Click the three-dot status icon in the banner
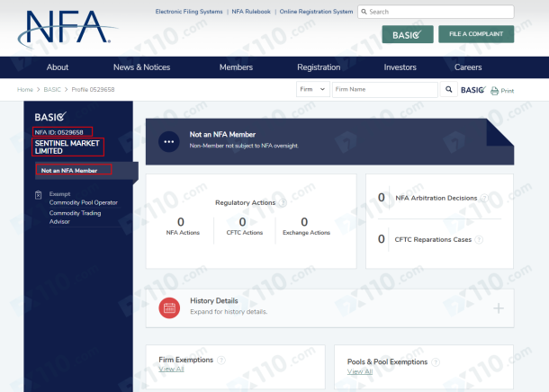 pyautogui.click(x=169, y=142)
